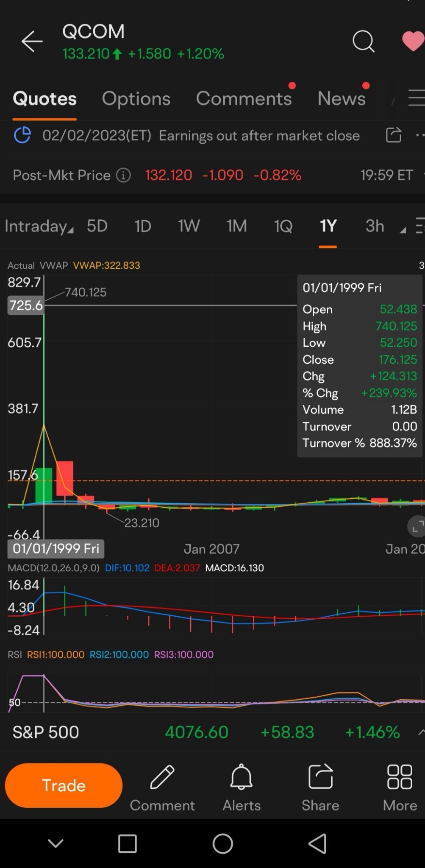
Task: Tap the 19:59 ET timestamp
Action: point(386,175)
